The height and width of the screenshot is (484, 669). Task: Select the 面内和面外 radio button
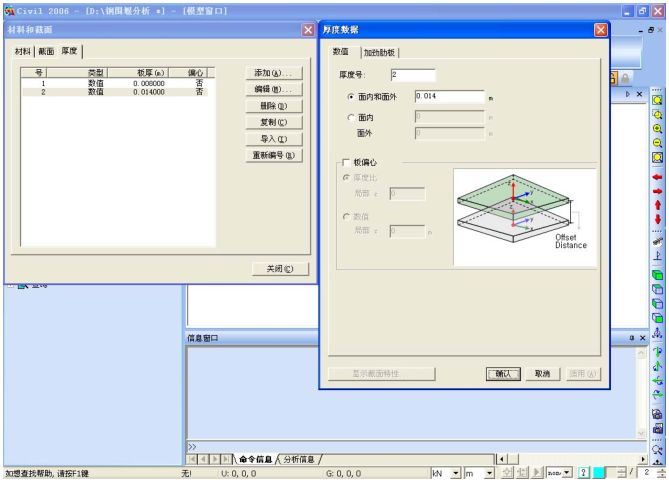tap(351, 97)
